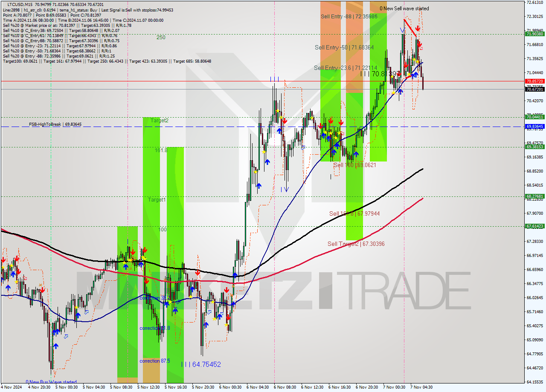Viewport: 546px width, 392px height.
Task: Click the blue 'I I I 64.75452' label
Action: click(201, 364)
